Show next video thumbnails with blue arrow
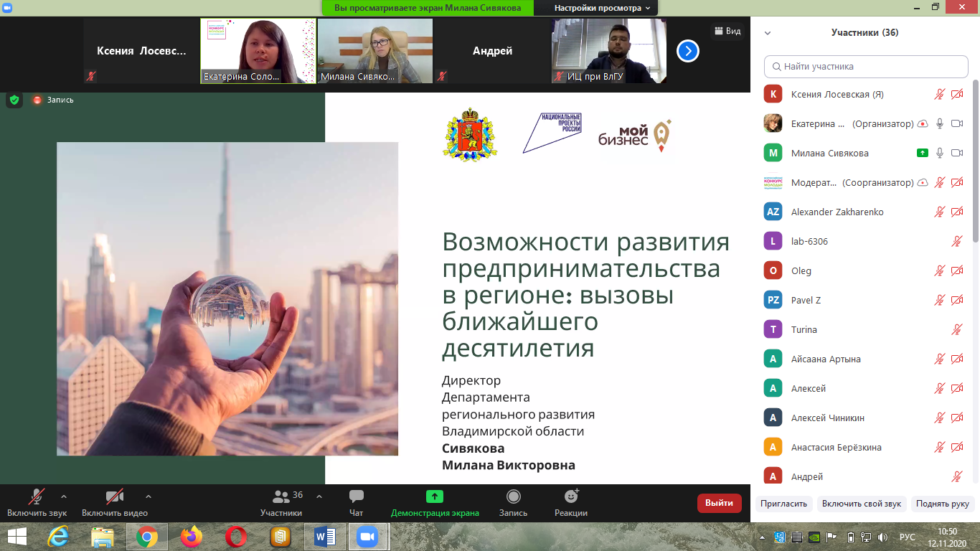The width and height of the screenshot is (980, 551). click(687, 51)
